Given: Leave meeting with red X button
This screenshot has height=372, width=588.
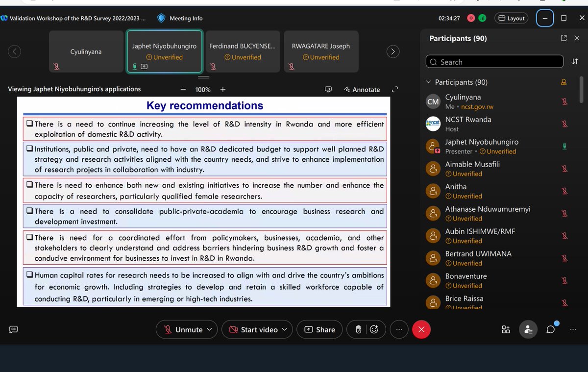Looking at the screenshot, I should [421, 329].
